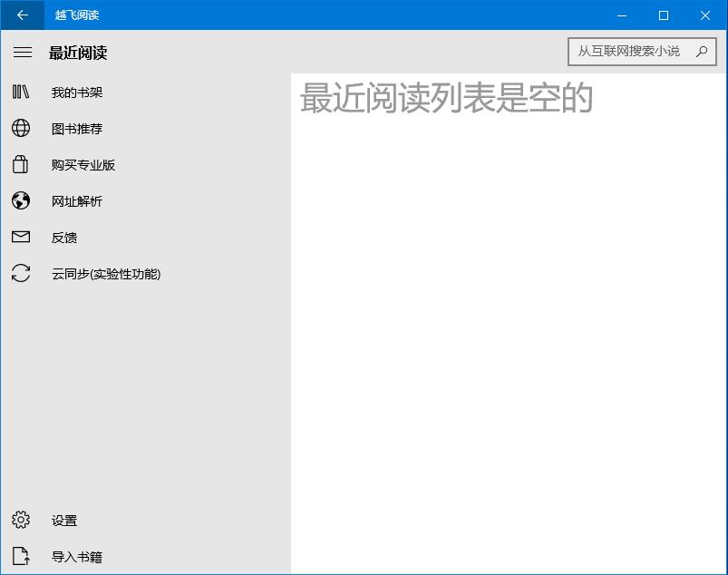This screenshot has height=575, width=728.
Task: Click the 导入书籍 document icon
Action: click(22, 556)
